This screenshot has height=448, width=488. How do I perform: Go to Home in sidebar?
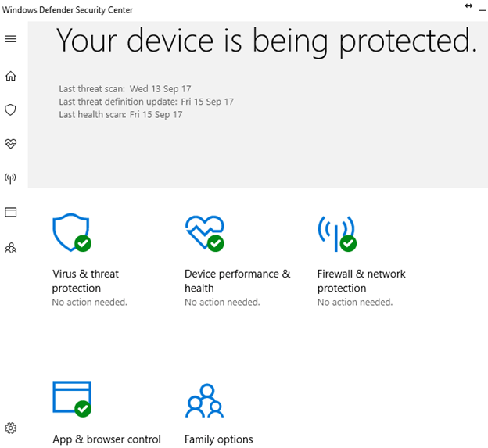pos(11,77)
